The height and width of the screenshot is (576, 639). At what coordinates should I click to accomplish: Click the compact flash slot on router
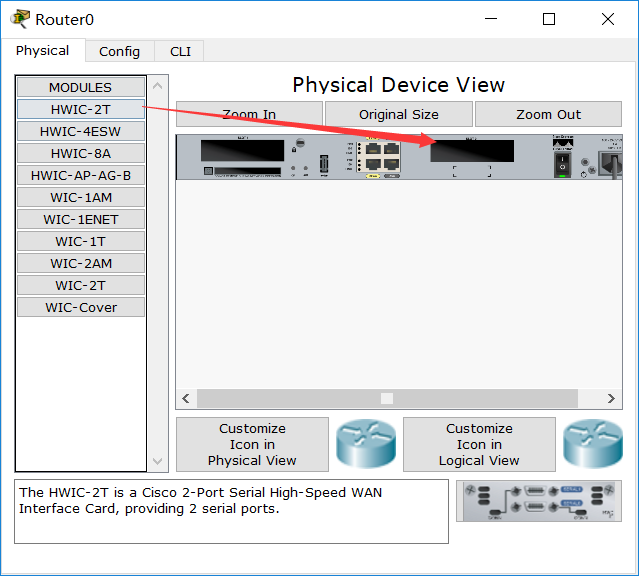247,171
